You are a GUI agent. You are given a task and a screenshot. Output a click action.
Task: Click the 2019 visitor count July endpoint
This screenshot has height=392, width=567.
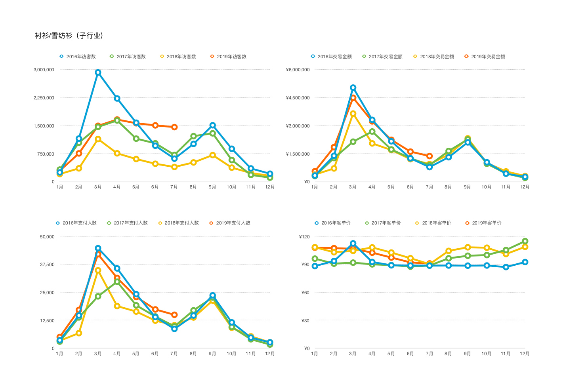point(174,127)
